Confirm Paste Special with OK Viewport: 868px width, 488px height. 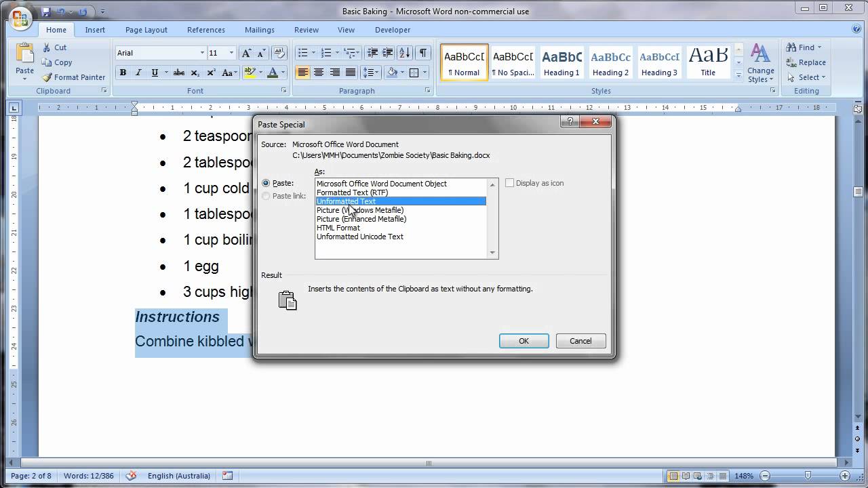point(524,341)
